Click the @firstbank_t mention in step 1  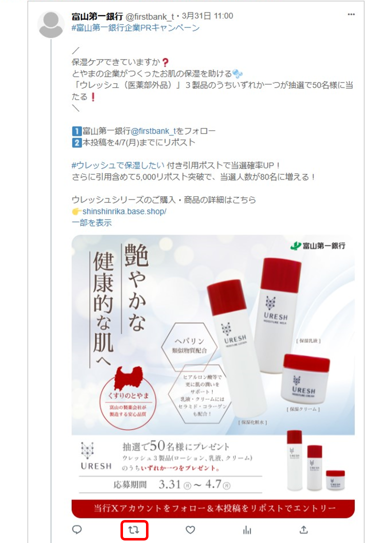pos(153,131)
